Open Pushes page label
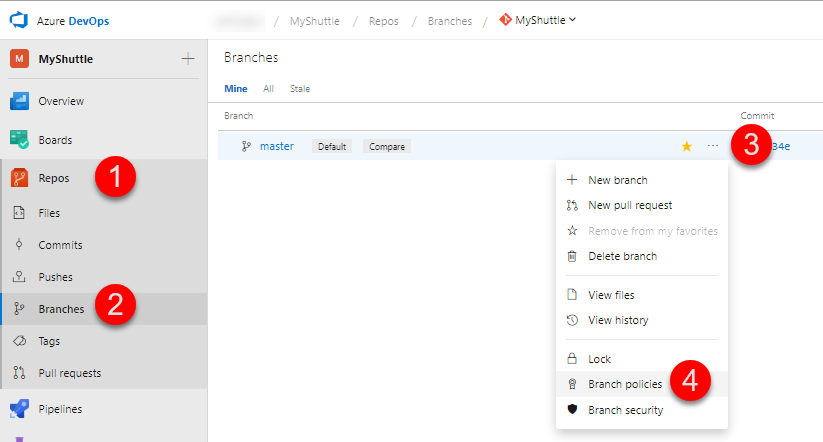 (55, 277)
